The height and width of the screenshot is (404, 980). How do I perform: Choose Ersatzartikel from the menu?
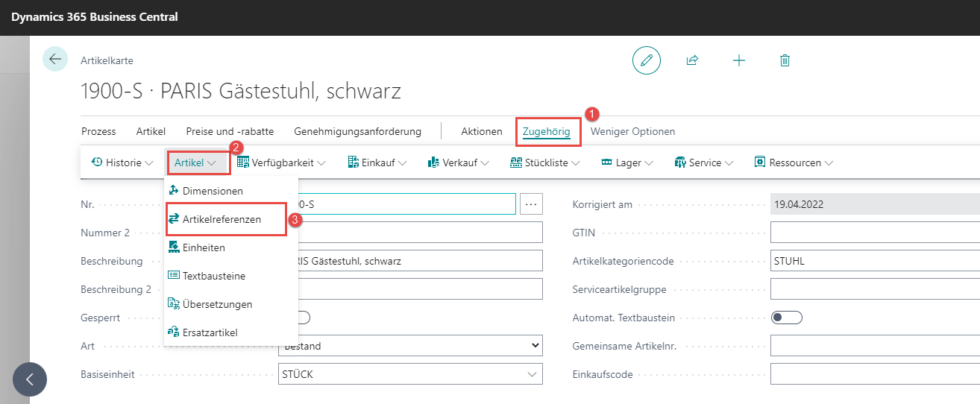click(x=231, y=332)
